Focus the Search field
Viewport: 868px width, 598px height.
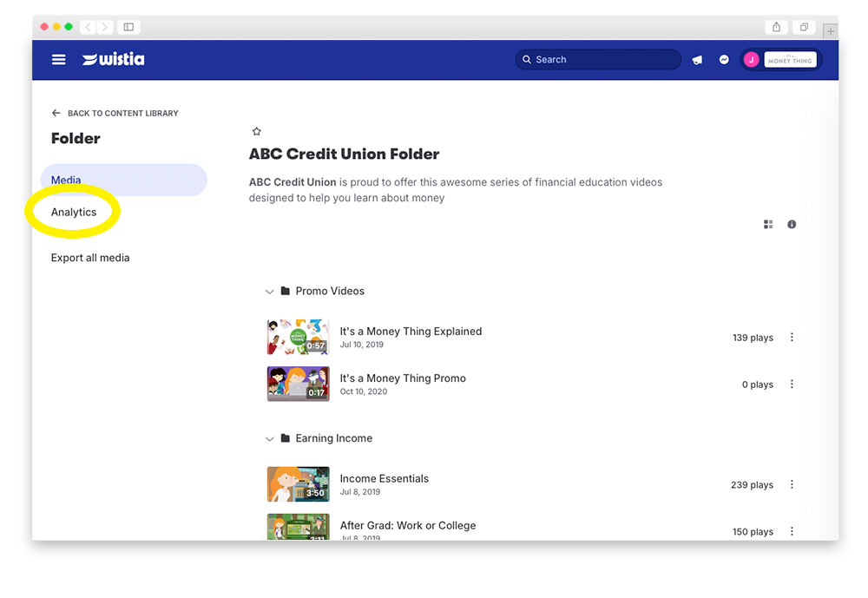(598, 59)
